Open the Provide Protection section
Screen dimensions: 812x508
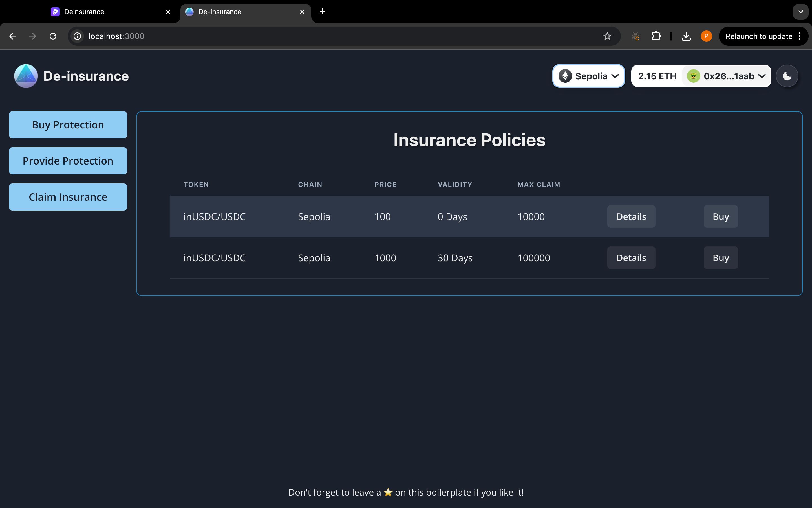(x=68, y=161)
